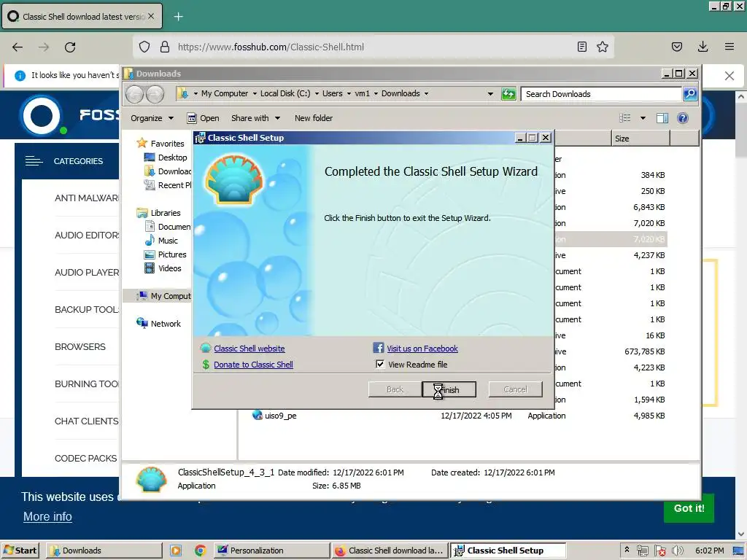Dismiss the Firefox notification bar
Viewport: 747px width, 560px height.
pyautogui.click(x=729, y=76)
